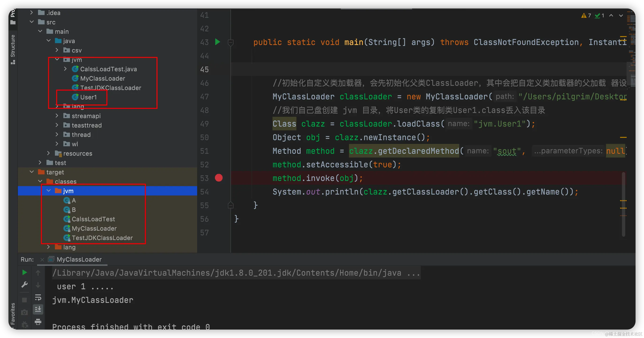644x338 pixels.
Task: Collapse the target folder
Action: (x=32, y=172)
